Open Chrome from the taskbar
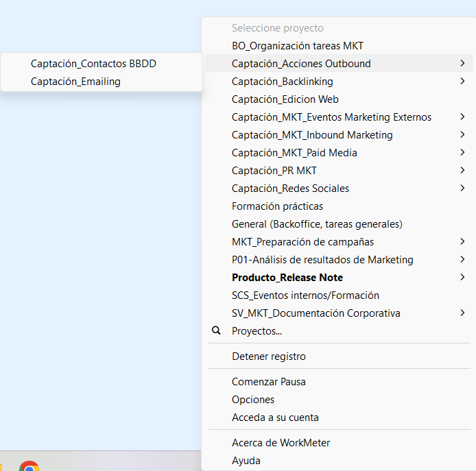 (x=29, y=466)
